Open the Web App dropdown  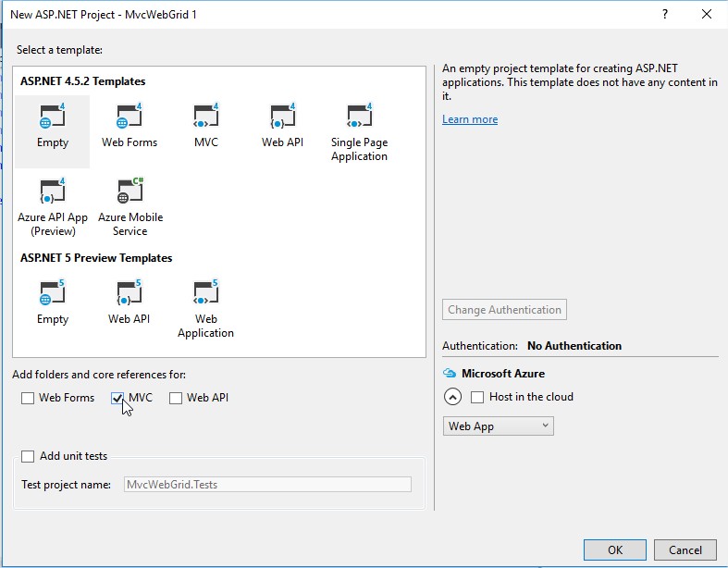pyautogui.click(x=499, y=426)
